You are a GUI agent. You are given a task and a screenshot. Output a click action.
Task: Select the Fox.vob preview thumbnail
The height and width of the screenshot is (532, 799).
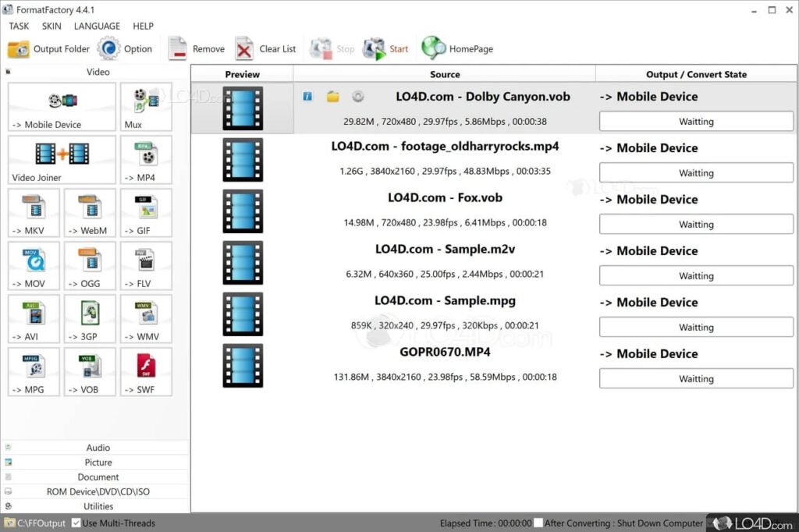click(243, 211)
